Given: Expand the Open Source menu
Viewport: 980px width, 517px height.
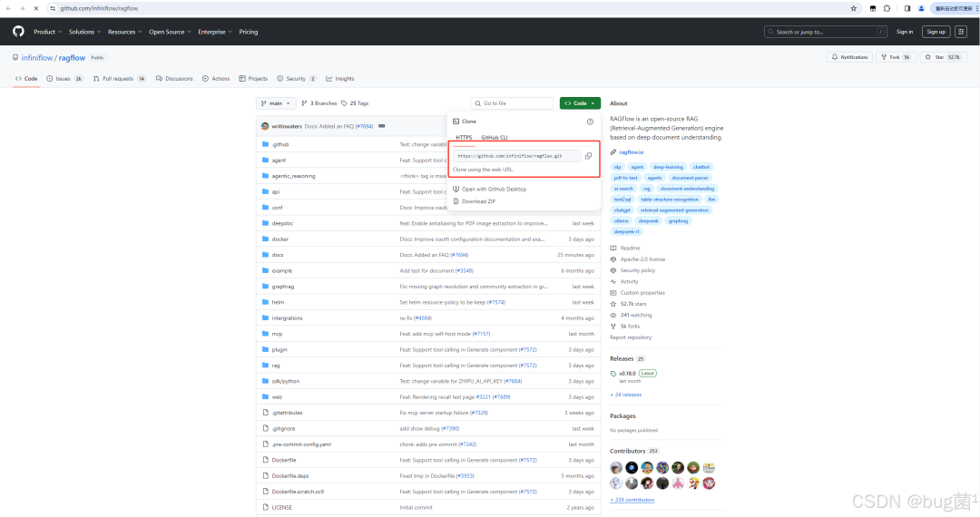Looking at the screenshot, I should [170, 32].
